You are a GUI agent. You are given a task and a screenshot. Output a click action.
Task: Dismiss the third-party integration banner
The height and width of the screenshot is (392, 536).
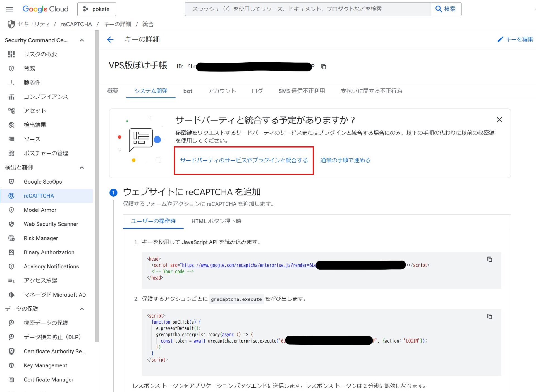point(499,120)
